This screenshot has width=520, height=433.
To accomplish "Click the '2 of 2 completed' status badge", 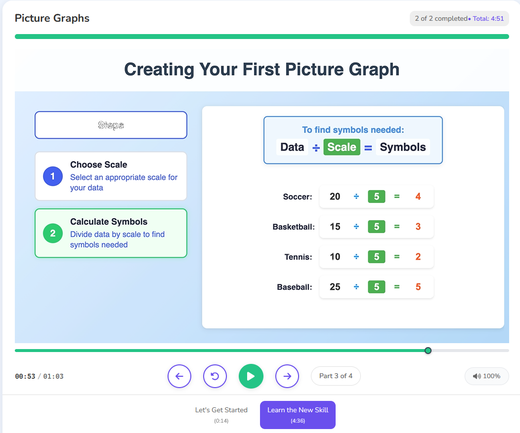I will coord(459,19).
